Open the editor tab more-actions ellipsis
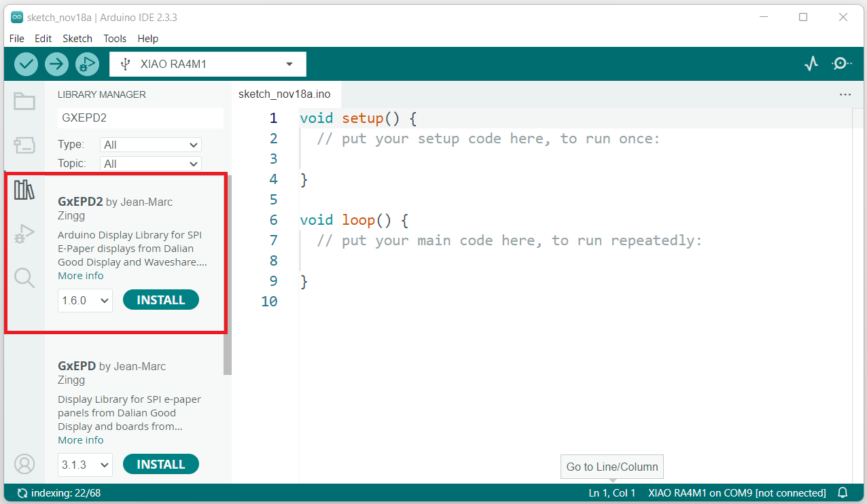The width and height of the screenshot is (867, 504). pyautogui.click(x=845, y=94)
